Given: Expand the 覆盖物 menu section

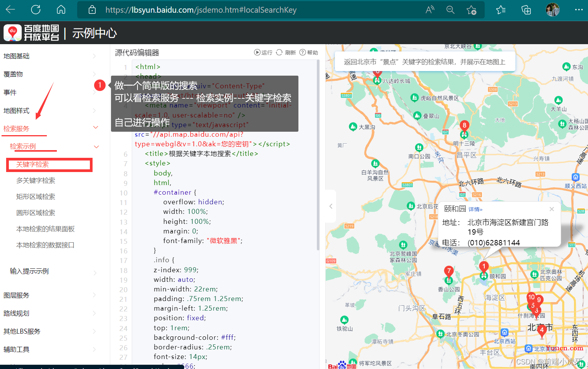Looking at the screenshot, I should point(49,74).
